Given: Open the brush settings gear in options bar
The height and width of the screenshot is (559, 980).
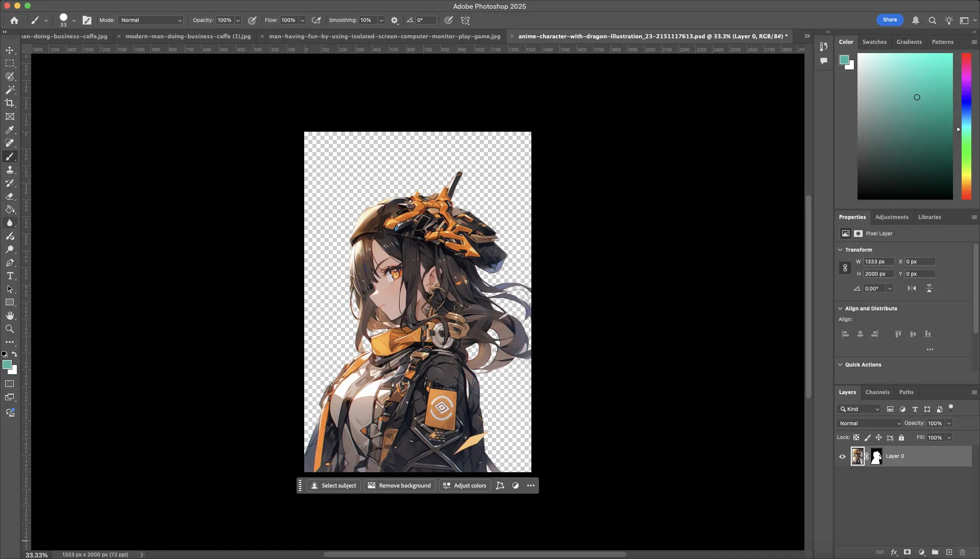Looking at the screenshot, I should pos(394,20).
